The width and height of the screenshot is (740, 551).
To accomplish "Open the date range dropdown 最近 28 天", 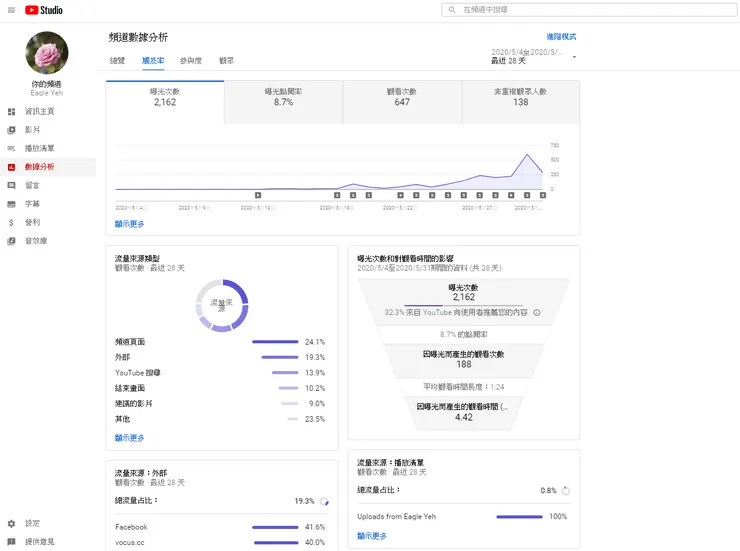I will point(534,57).
